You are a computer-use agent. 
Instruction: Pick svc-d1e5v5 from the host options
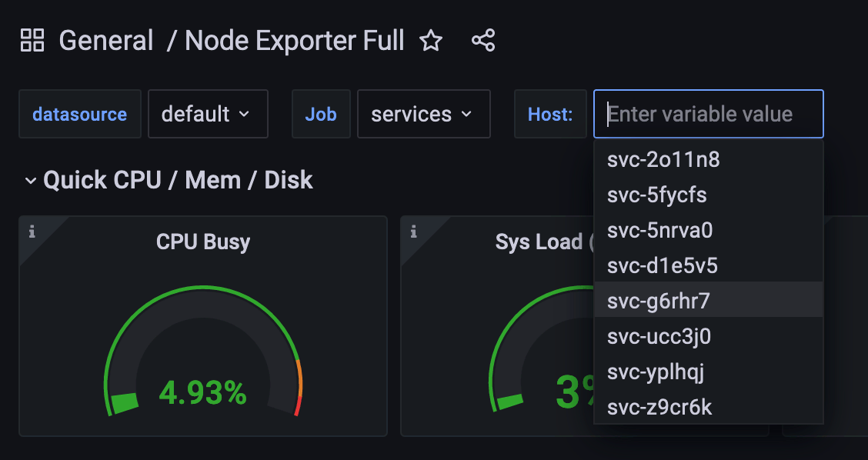tap(662, 266)
